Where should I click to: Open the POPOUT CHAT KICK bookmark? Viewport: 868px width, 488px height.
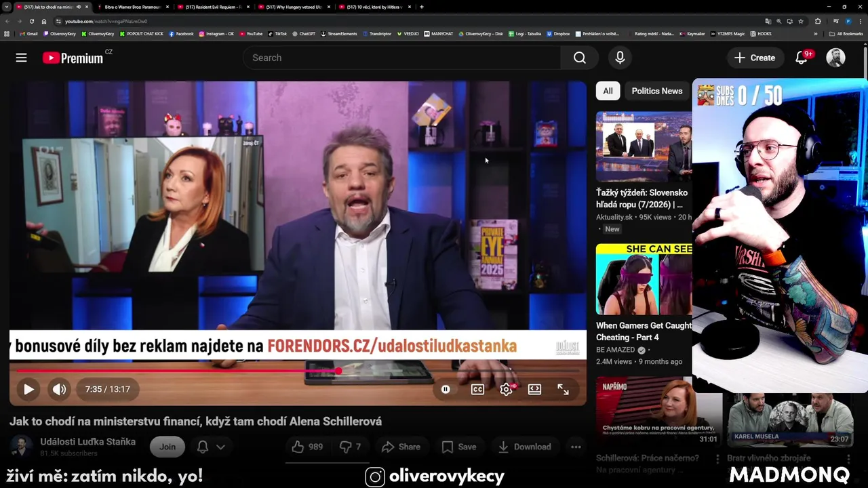142,33
